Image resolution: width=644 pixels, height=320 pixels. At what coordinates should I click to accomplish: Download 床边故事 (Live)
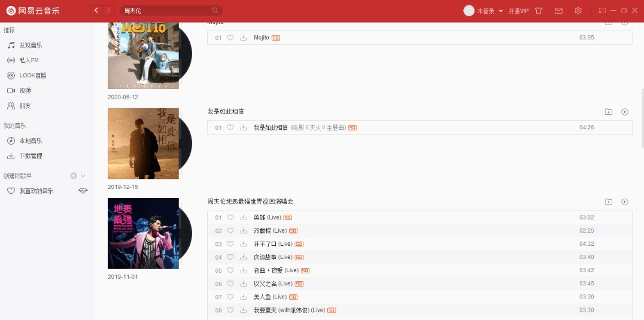(244, 257)
